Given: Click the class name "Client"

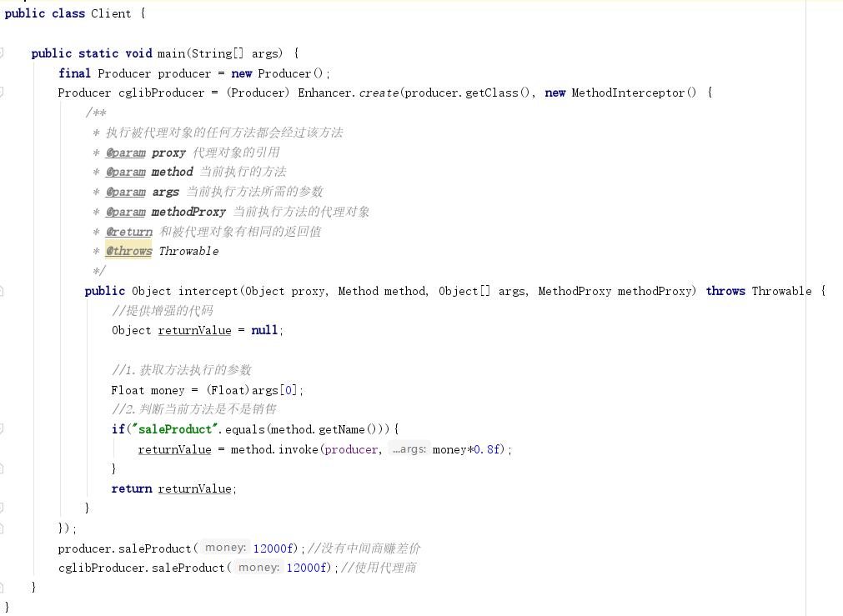Looking at the screenshot, I should click(x=111, y=13).
